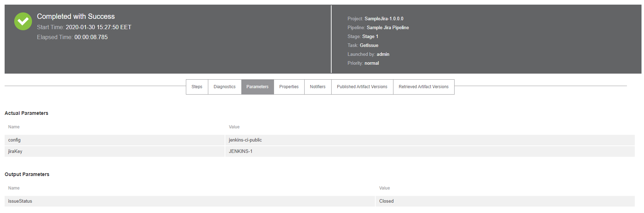644x213 pixels.
Task: Click the Actual Parameters heading
Action: [26, 113]
